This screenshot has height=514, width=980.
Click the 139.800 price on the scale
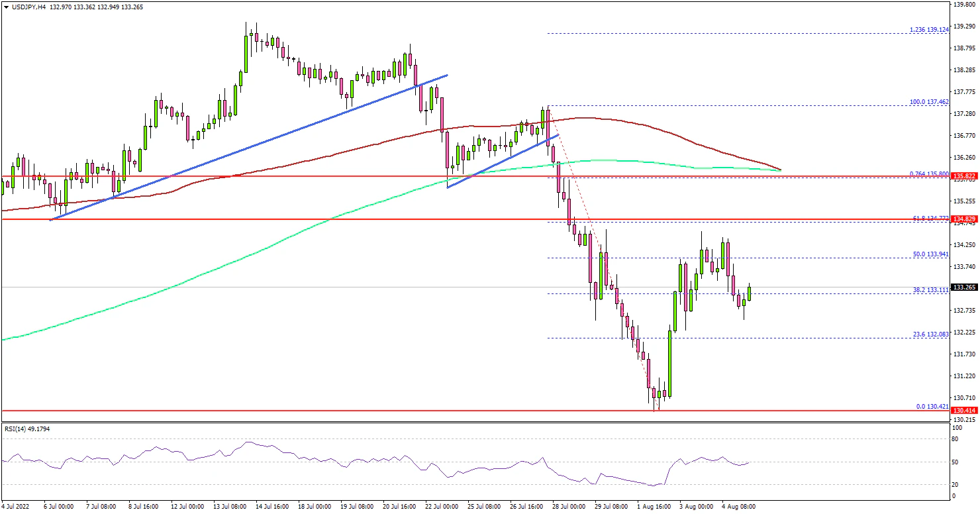pyautogui.click(x=963, y=5)
